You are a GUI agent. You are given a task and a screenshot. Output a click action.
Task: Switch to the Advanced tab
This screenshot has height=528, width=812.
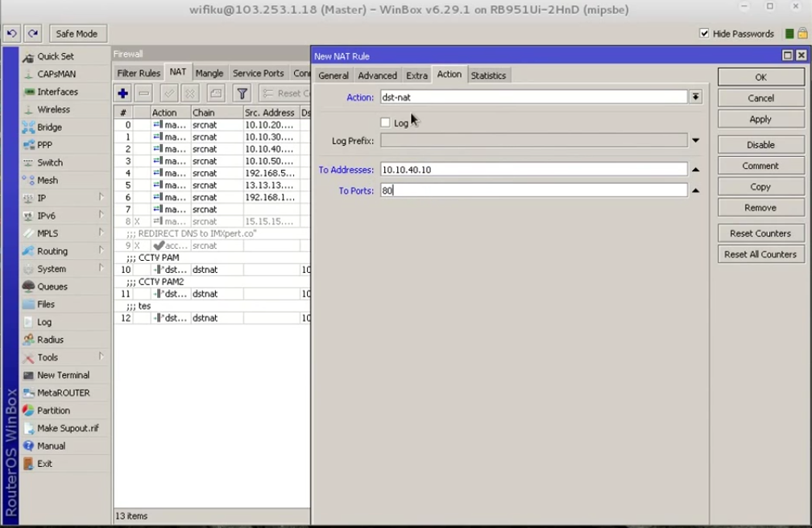click(x=378, y=76)
